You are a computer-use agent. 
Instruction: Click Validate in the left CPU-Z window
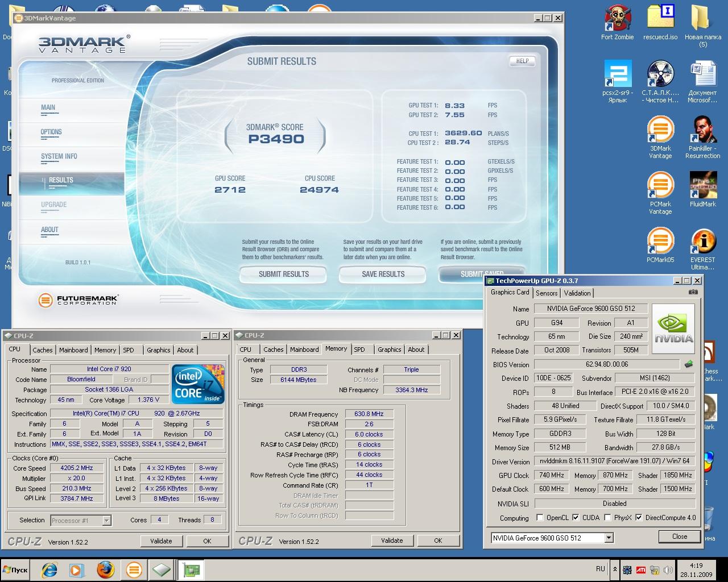coord(161,541)
